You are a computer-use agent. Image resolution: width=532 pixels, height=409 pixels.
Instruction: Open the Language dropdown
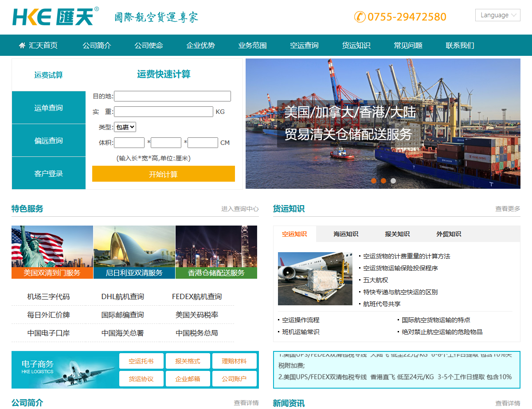(497, 15)
